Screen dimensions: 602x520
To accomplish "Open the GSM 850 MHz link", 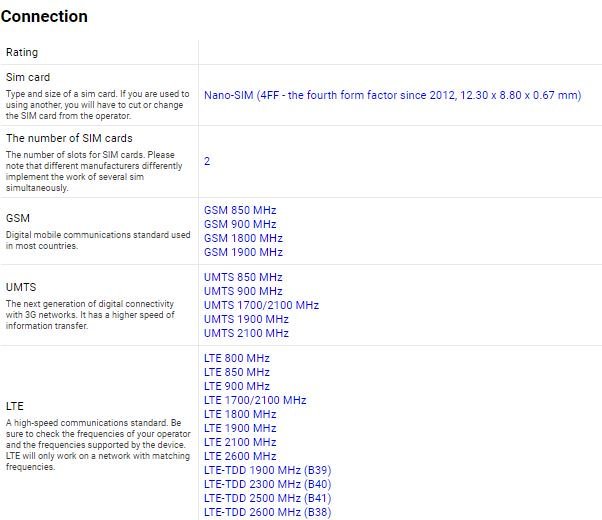I will [x=240, y=211].
